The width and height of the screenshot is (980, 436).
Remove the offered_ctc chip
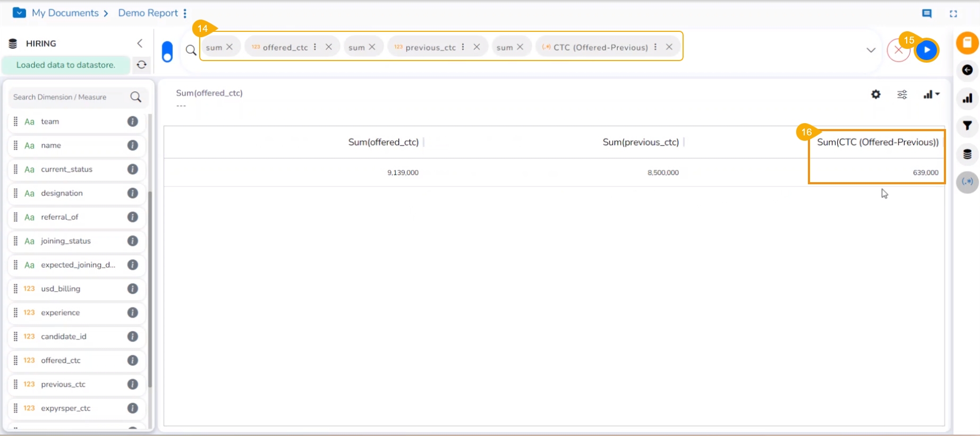tap(329, 47)
